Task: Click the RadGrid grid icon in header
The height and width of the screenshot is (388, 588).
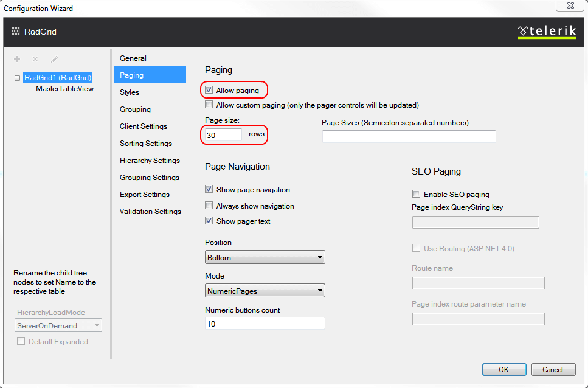Action: click(x=16, y=32)
